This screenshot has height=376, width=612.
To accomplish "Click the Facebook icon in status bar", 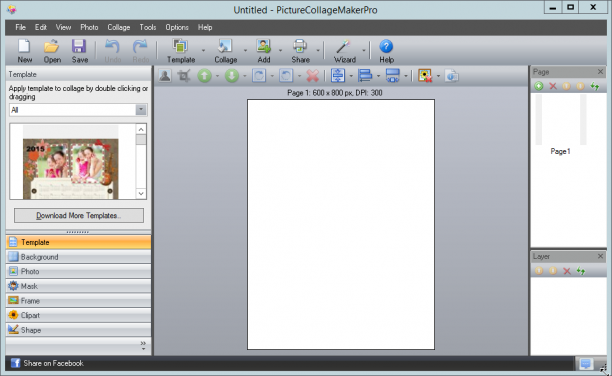I will coord(15,363).
